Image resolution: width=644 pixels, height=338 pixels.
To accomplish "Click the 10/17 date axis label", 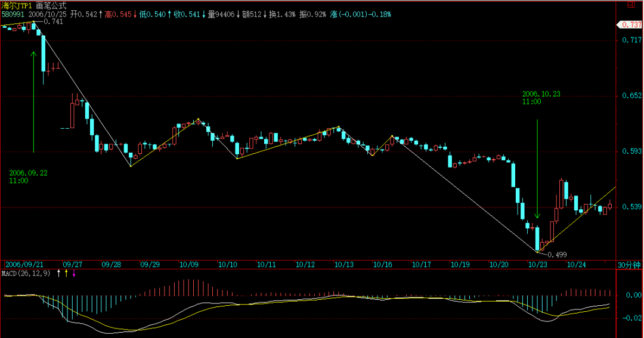I will (x=422, y=265).
